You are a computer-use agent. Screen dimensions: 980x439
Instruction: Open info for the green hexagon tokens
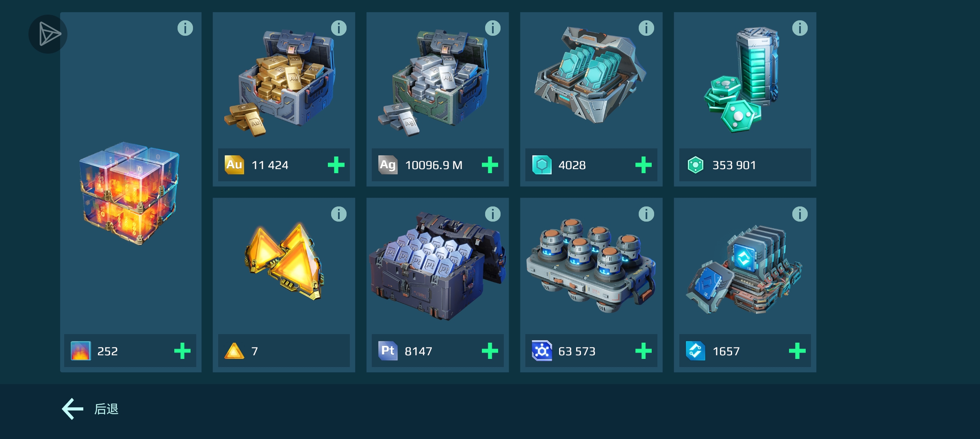800,28
